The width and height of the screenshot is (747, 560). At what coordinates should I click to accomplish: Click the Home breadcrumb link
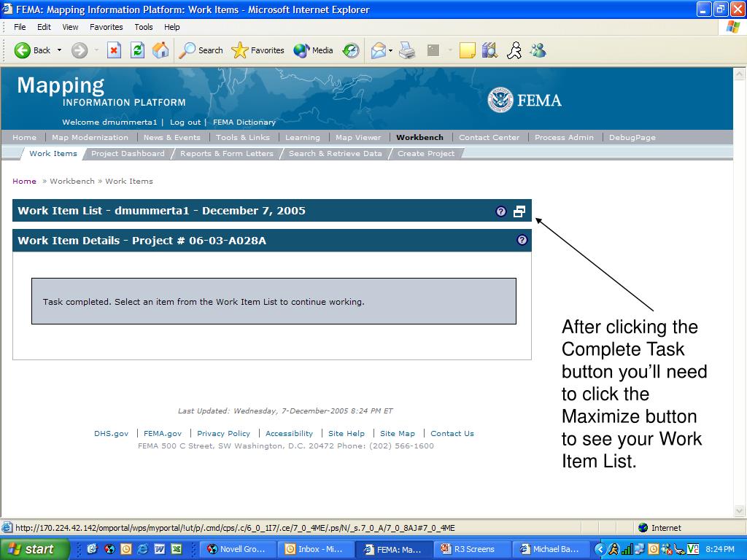click(x=24, y=181)
